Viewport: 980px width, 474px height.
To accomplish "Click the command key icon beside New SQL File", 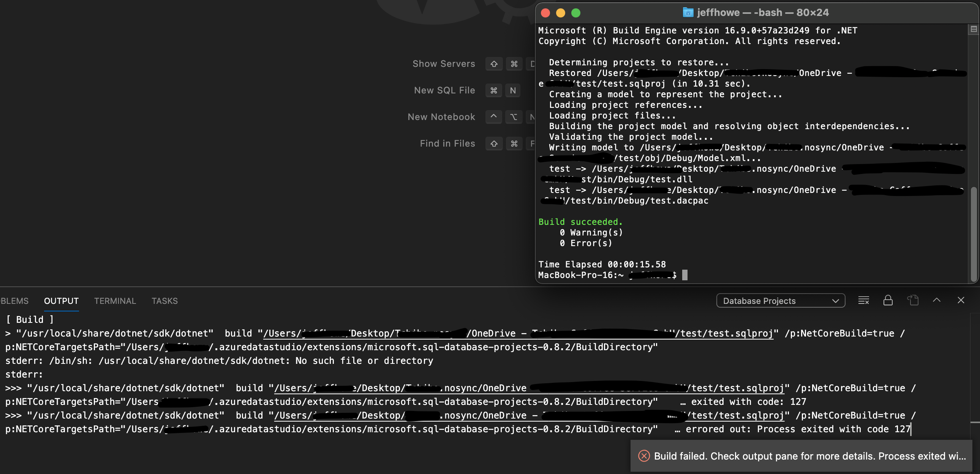I will tap(494, 90).
